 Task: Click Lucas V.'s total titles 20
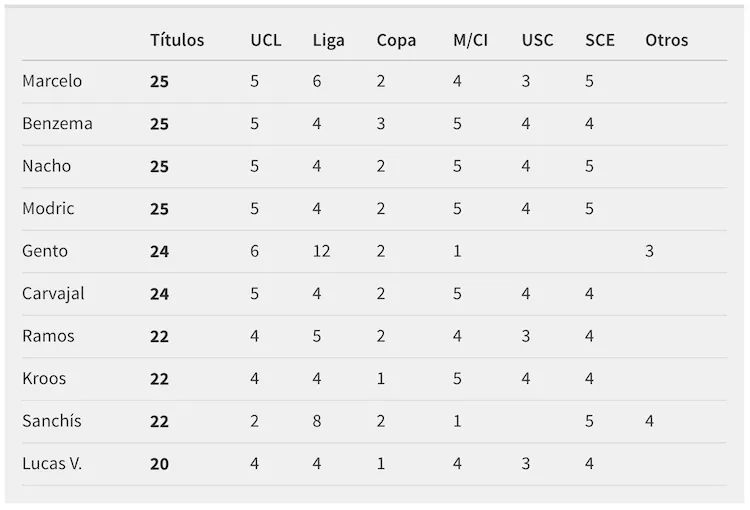pos(159,464)
